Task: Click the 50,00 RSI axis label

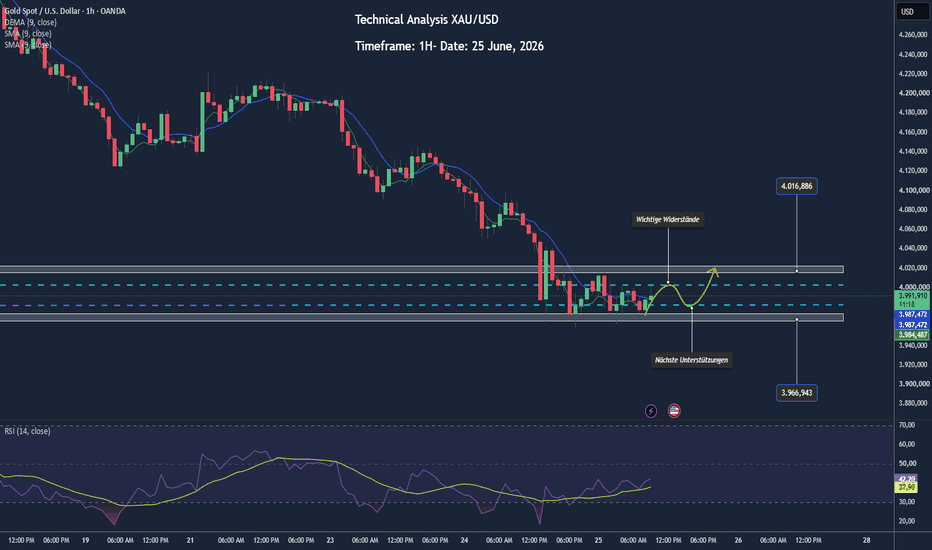Action: (907, 464)
